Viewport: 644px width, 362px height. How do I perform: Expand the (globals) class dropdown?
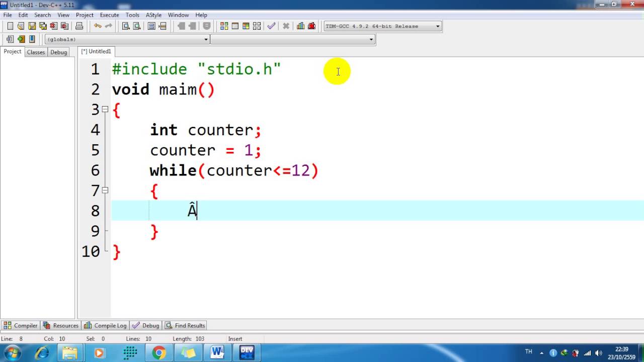pos(206,39)
